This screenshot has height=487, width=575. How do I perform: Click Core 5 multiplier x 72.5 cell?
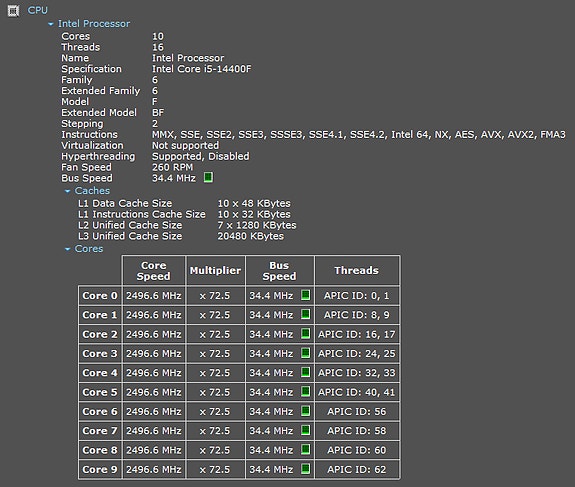point(215,392)
